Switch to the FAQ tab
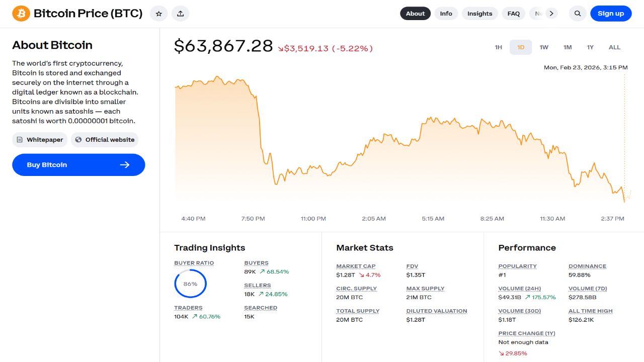This screenshot has height=362, width=644. click(513, 14)
